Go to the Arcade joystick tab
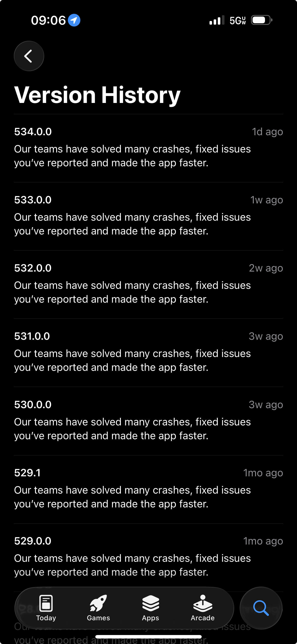The width and height of the screenshot is (297, 644). (203, 608)
